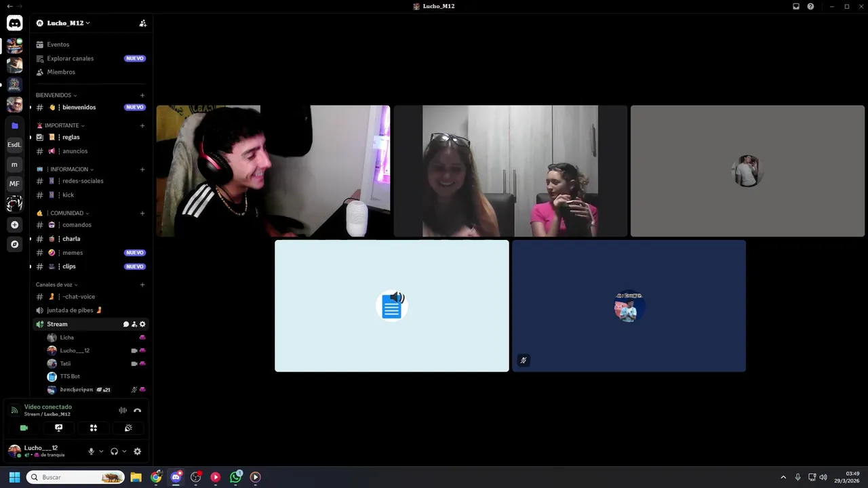Open Explorar canales
The image size is (868, 488).
tap(91, 58)
